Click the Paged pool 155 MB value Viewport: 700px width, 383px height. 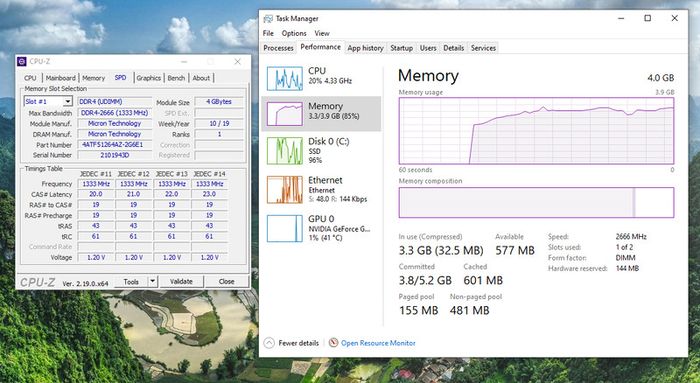click(418, 310)
